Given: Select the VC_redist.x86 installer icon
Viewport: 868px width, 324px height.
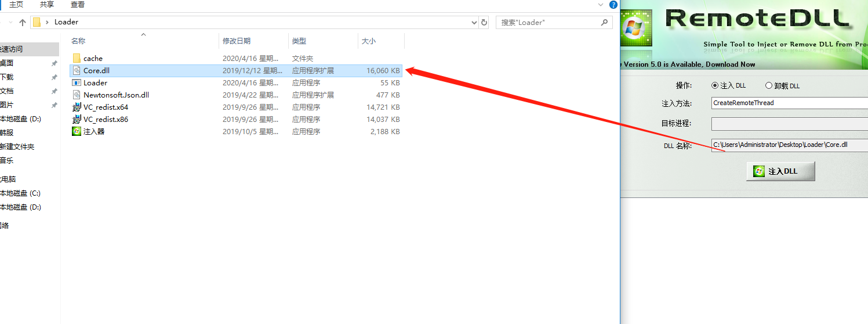Looking at the screenshot, I should pyautogui.click(x=77, y=119).
